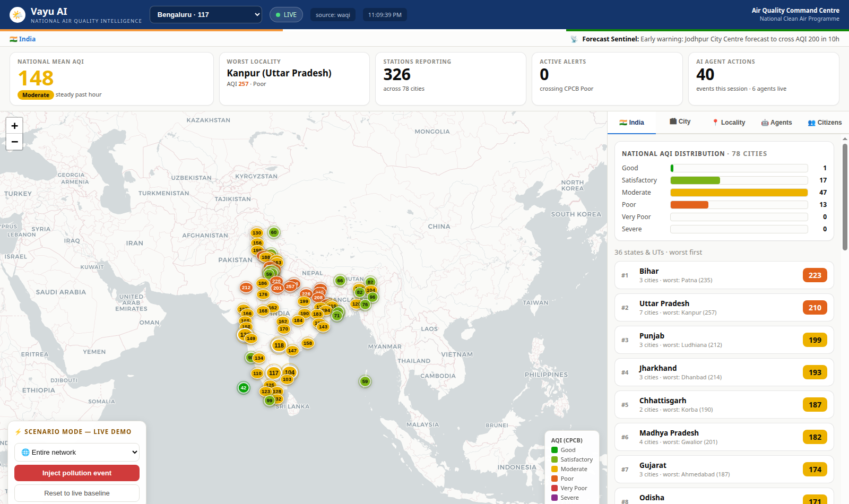Image resolution: width=849 pixels, height=504 pixels.
Task: Switch to the Agents tab
Action: coord(776,123)
